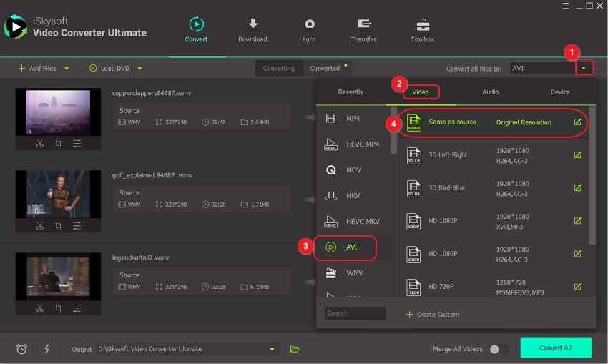Click the lightning bolt high-speed icon

pos(47,349)
